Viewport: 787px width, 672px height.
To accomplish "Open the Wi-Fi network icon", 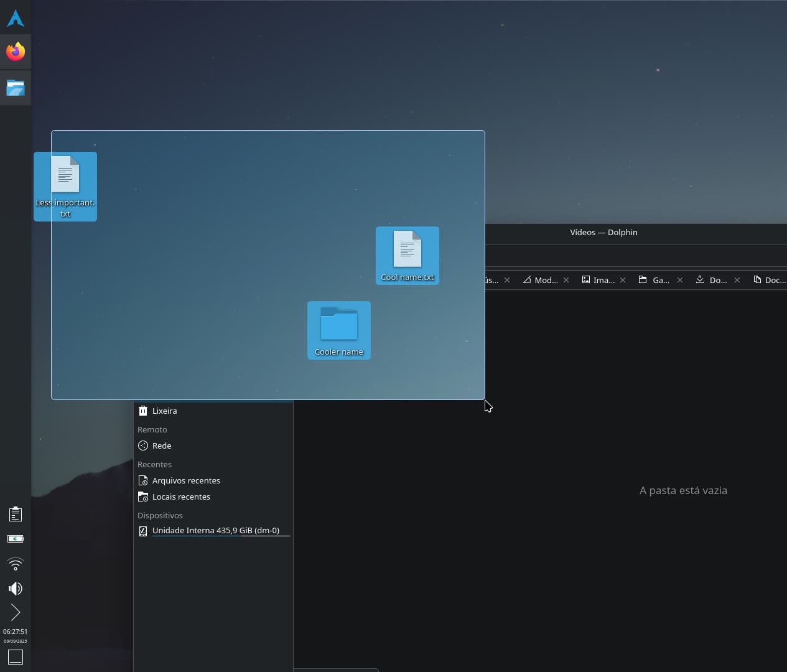I will (x=16, y=564).
